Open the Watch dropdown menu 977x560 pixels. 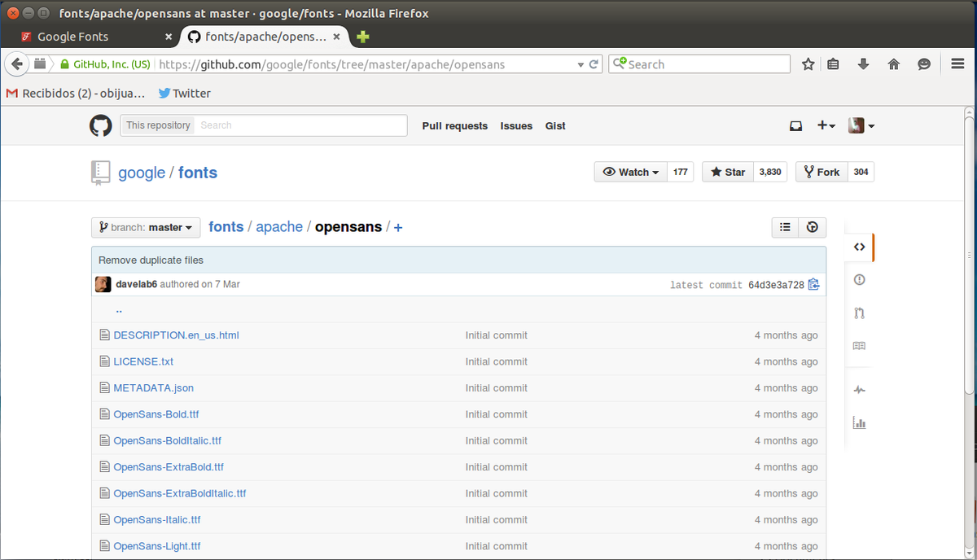click(x=631, y=172)
